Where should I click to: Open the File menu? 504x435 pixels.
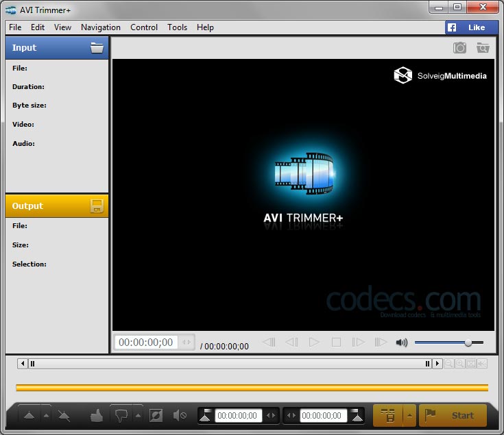pyautogui.click(x=15, y=27)
